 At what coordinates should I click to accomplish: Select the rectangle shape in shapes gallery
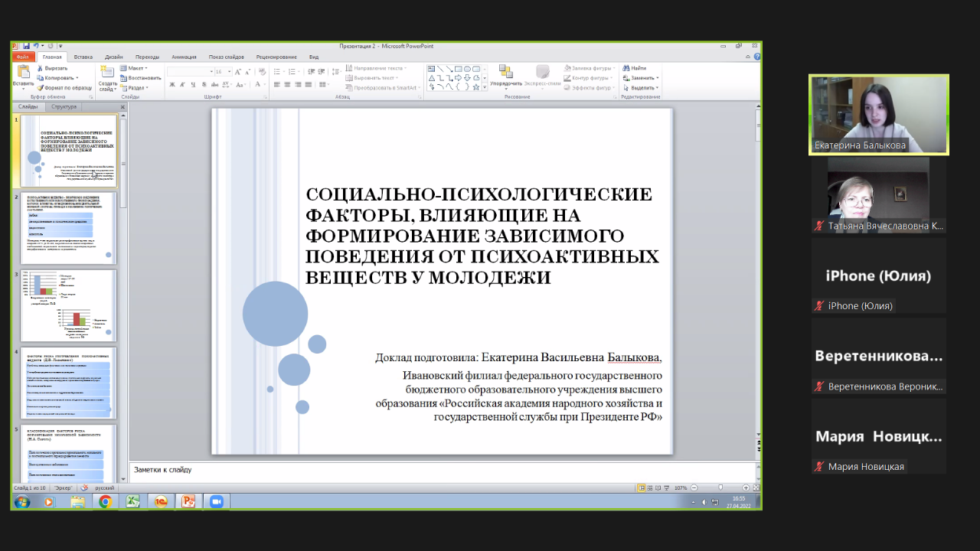click(x=458, y=68)
